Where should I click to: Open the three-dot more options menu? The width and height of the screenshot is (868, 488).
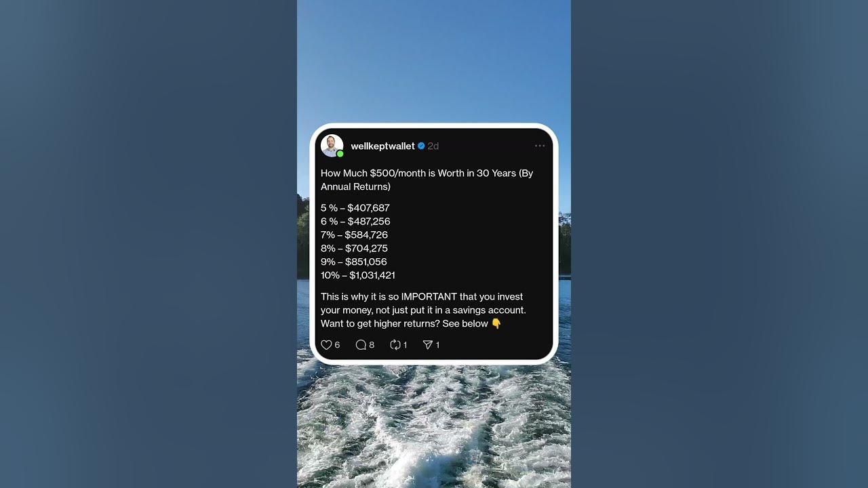[540, 146]
